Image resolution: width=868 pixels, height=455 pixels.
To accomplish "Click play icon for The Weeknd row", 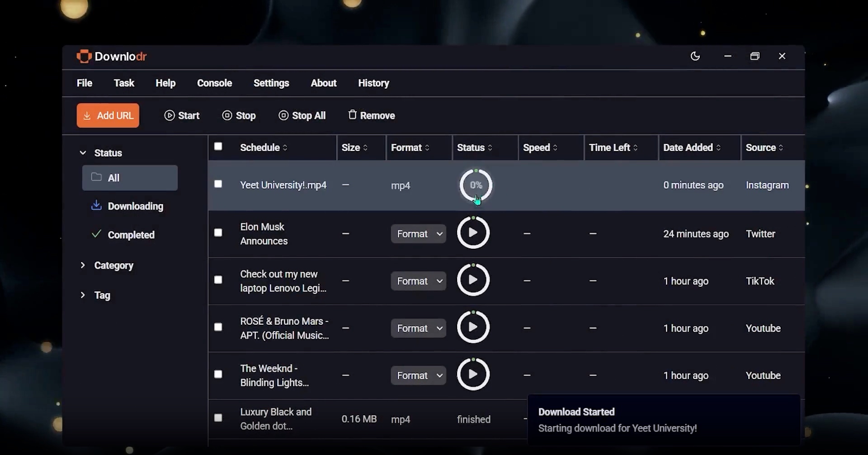I will point(473,374).
